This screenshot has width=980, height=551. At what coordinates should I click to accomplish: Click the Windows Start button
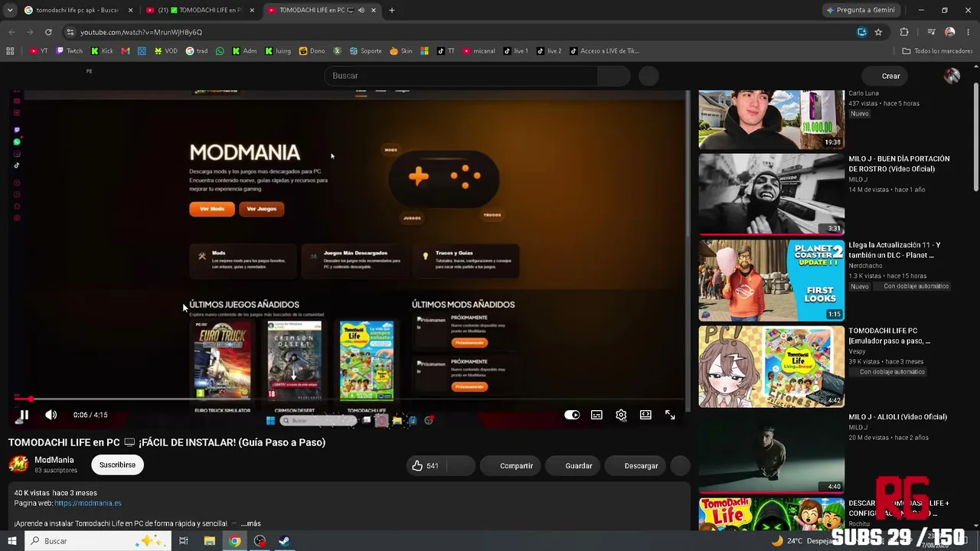coord(11,541)
